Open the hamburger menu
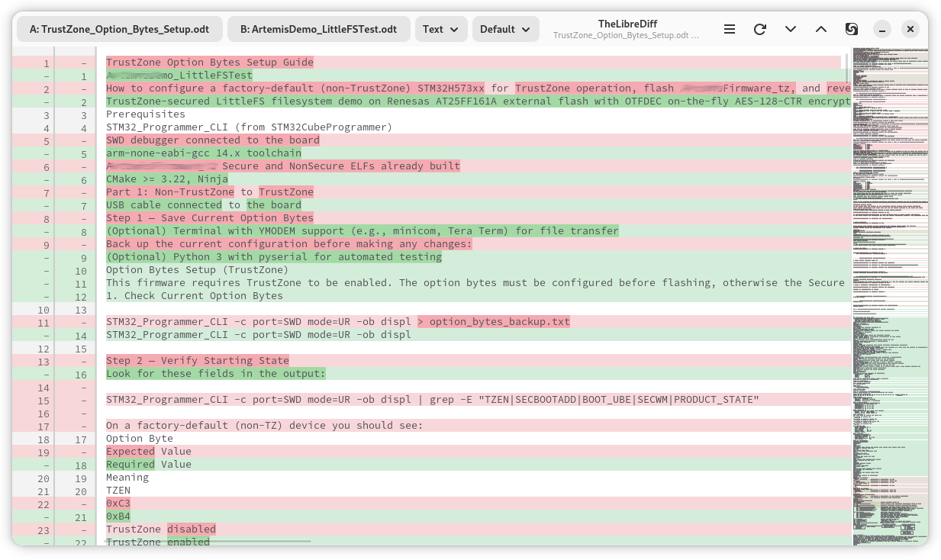941x560 pixels. tap(729, 28)
